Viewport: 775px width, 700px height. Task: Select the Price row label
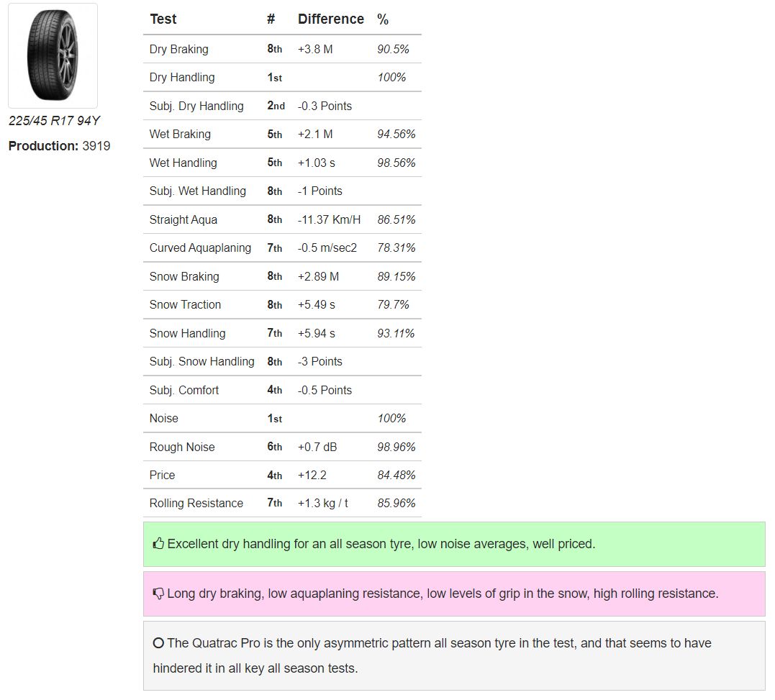click(162, 476)
